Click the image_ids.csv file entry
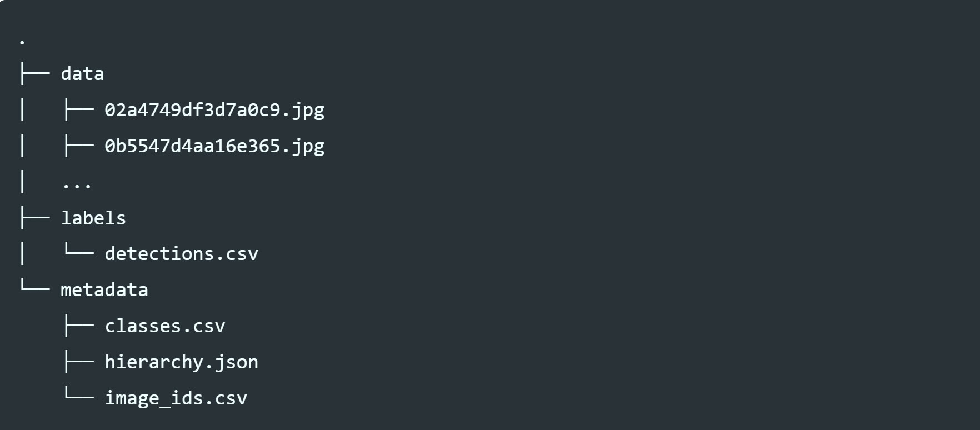 click(176, 398)
